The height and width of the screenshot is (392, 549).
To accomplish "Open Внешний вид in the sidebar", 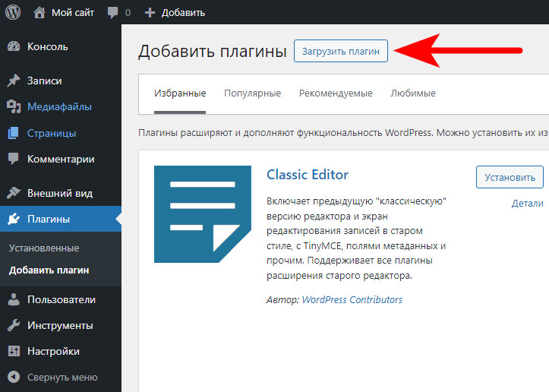I will [60, 194].
